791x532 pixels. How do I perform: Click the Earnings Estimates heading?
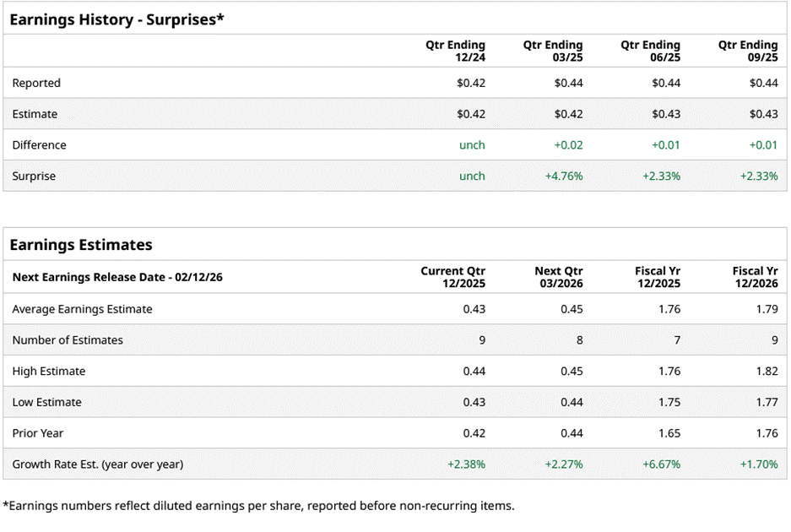point(81,245)
